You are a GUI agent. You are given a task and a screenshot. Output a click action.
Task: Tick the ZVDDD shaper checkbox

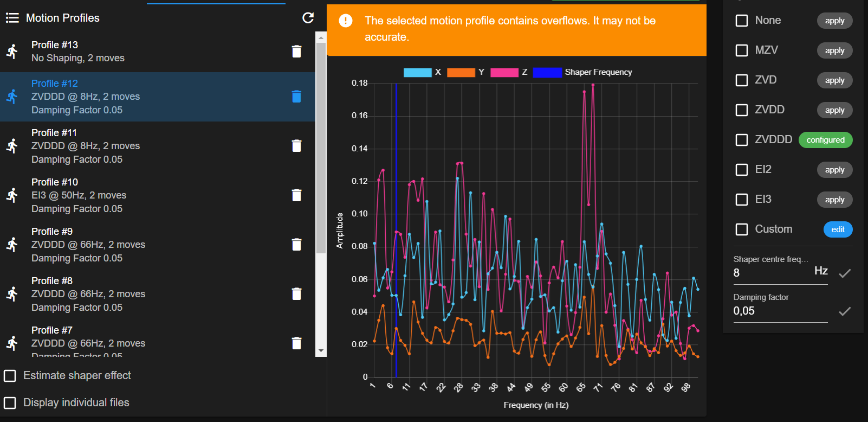point(742,140)
